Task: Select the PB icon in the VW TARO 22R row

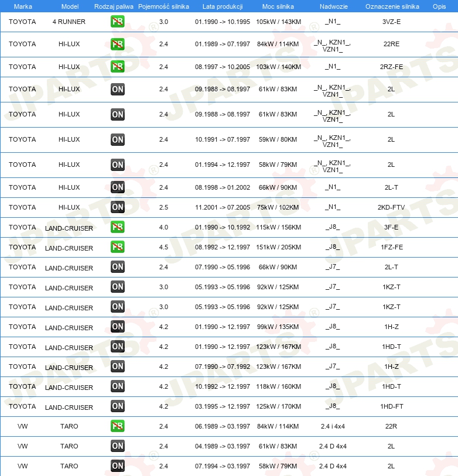Action: [117, 426]
